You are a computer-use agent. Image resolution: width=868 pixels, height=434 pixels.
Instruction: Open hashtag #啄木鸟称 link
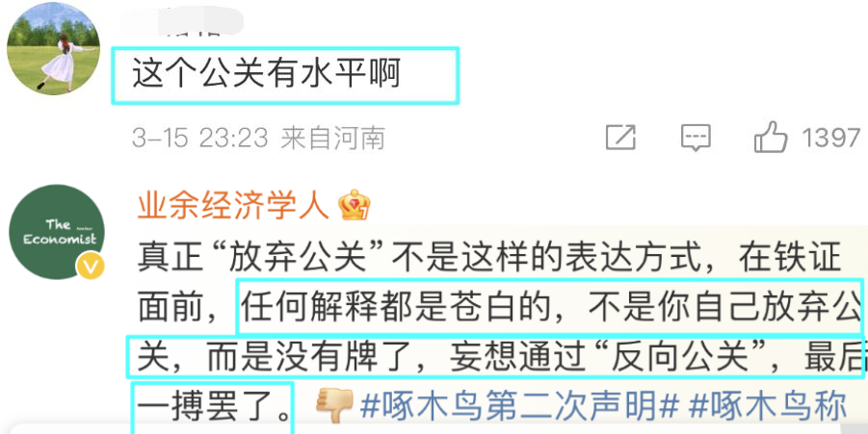pyautogui.click(x=769, y=407)
